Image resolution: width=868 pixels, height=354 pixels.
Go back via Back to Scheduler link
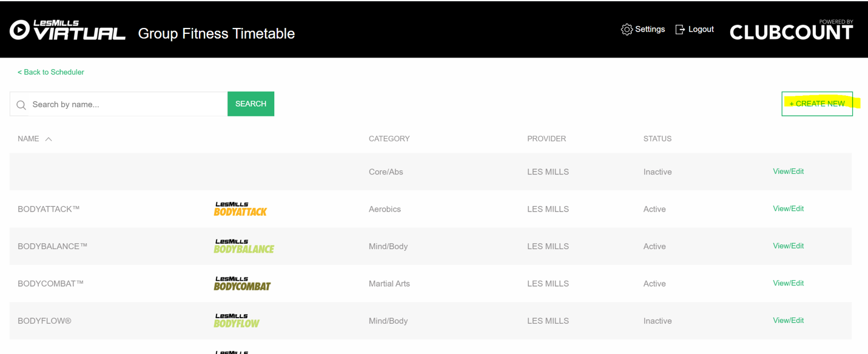pyautogui.click(x=51, y=72)
